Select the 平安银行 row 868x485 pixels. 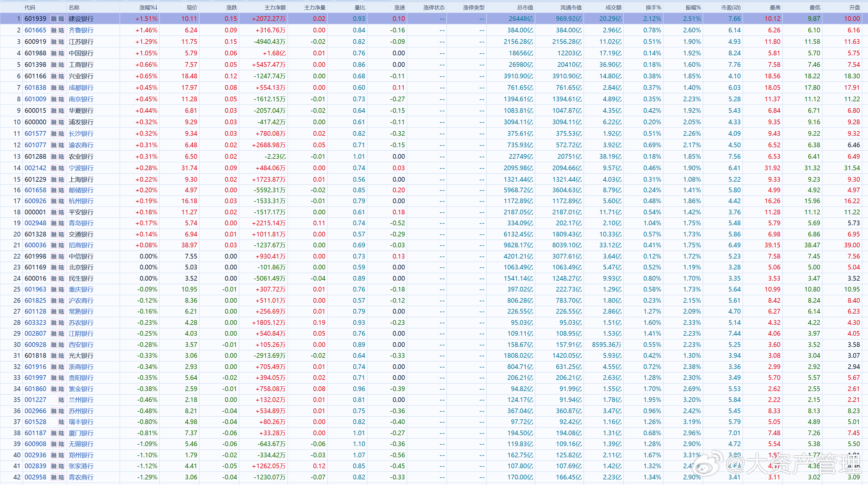pyautogui.click(x=434, y=212)
